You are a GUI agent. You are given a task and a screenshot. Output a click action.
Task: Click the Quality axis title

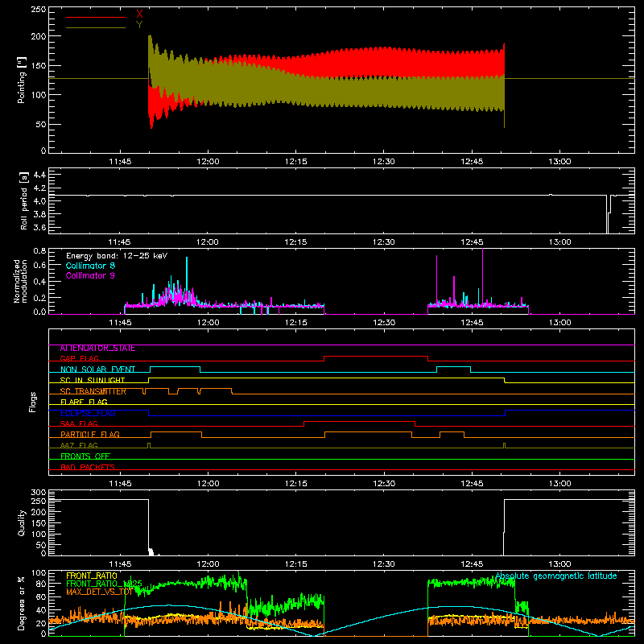point(22,522)
